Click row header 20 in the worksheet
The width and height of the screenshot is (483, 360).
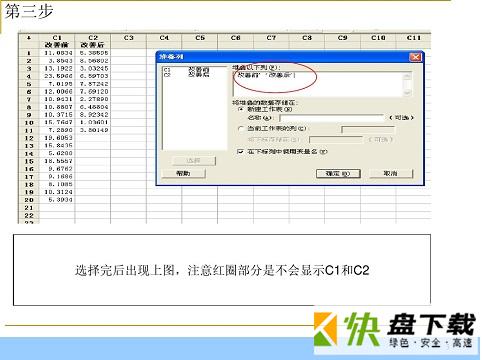point(29,200)
